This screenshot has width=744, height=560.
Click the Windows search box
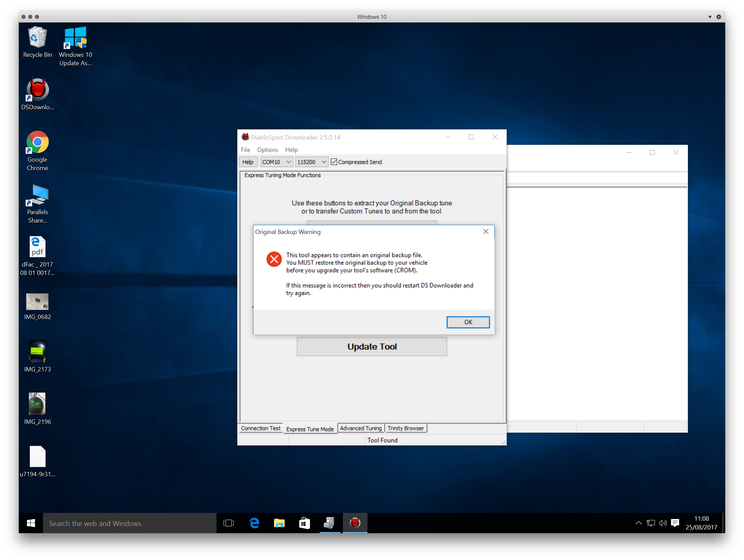tap(129, 523)
